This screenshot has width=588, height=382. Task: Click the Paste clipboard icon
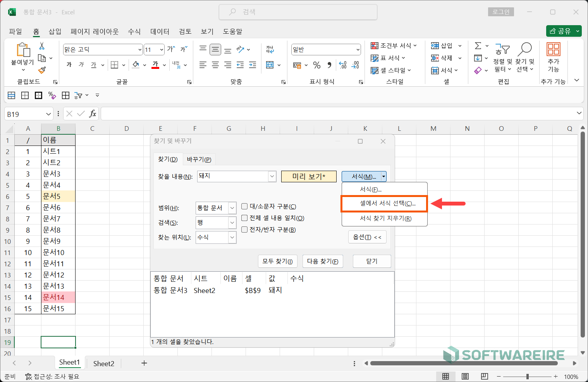[x=23, y=50]
